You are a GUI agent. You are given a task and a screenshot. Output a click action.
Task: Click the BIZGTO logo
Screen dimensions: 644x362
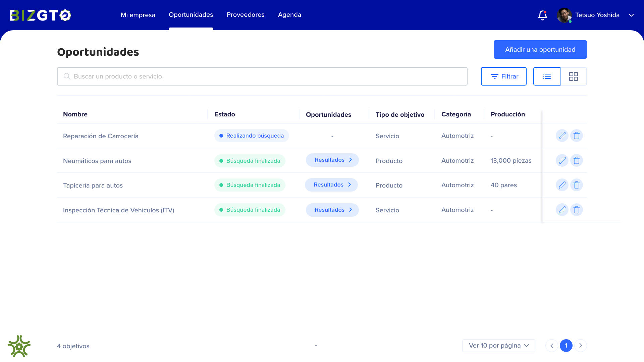40,15
